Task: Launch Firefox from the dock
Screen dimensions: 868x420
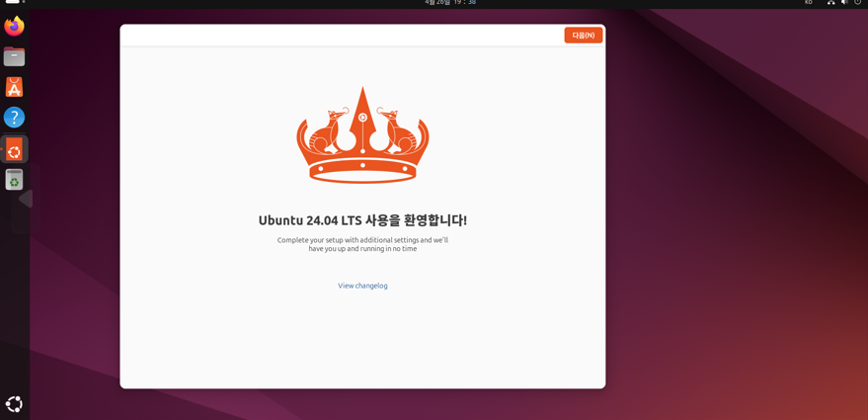Action: (x=15, y=26)
